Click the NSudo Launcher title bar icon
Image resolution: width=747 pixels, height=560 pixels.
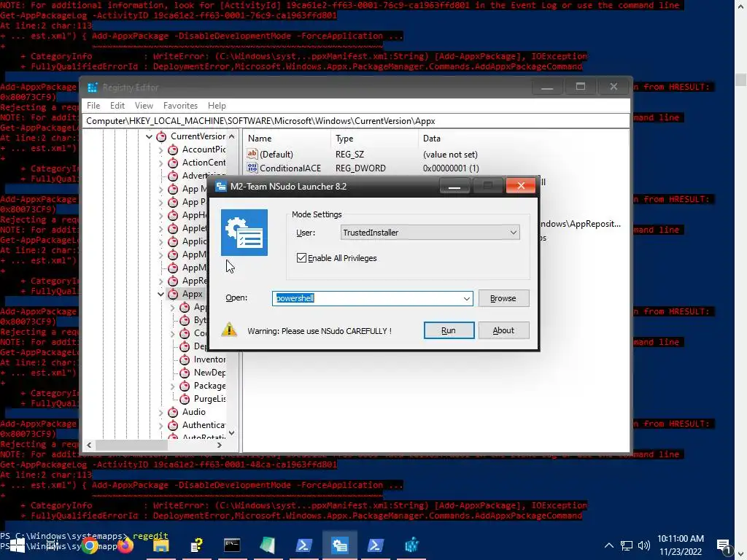pos(220,186)
